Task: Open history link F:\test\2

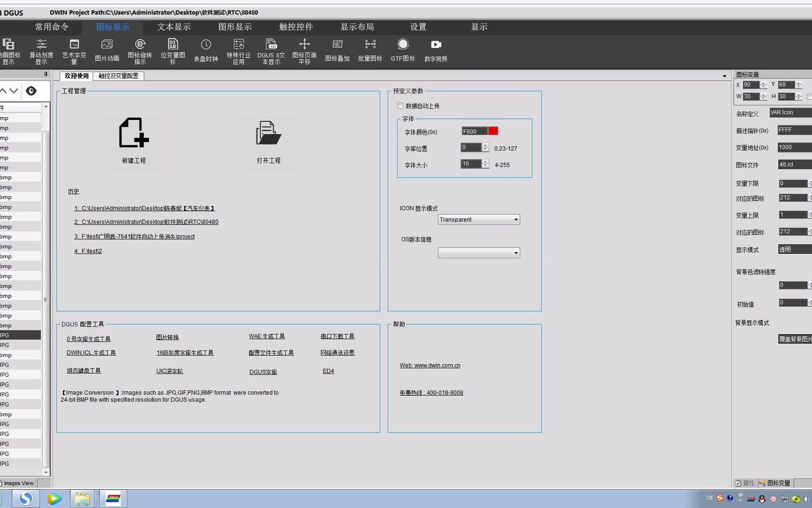Action: pyautogui.click(x=88, y=251)
